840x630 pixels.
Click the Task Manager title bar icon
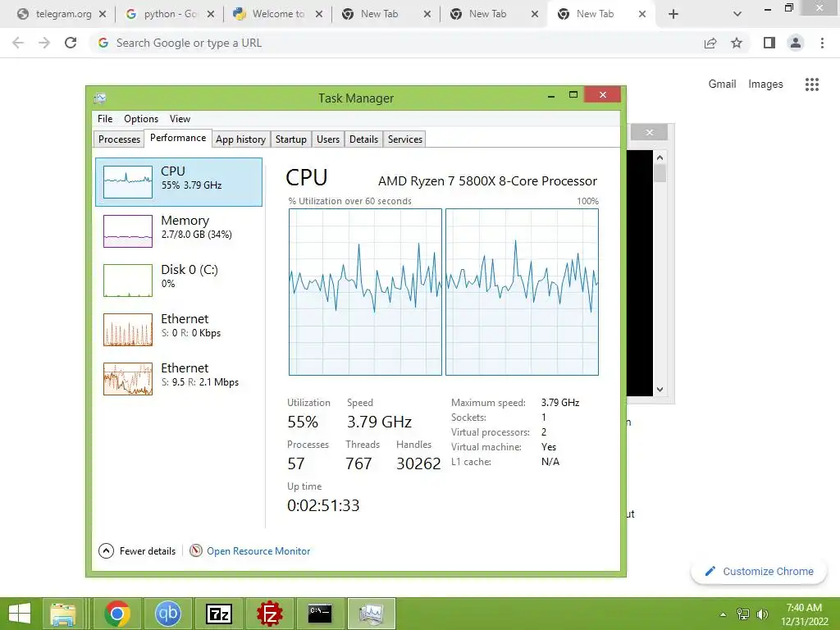(100, 98)
